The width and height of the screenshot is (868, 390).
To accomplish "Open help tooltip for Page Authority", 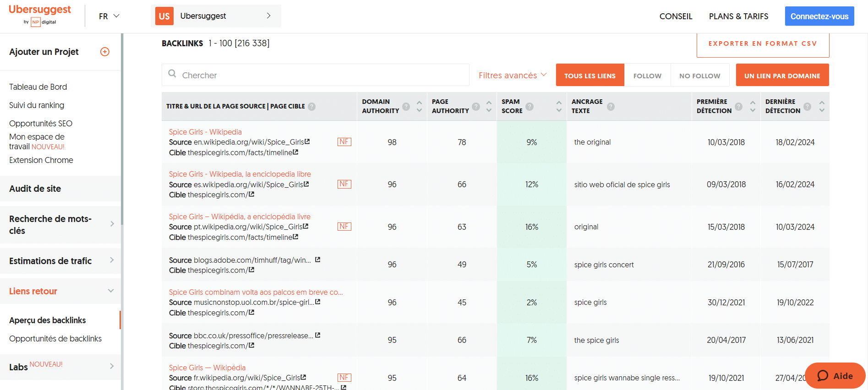I will (x=476, y=107).
